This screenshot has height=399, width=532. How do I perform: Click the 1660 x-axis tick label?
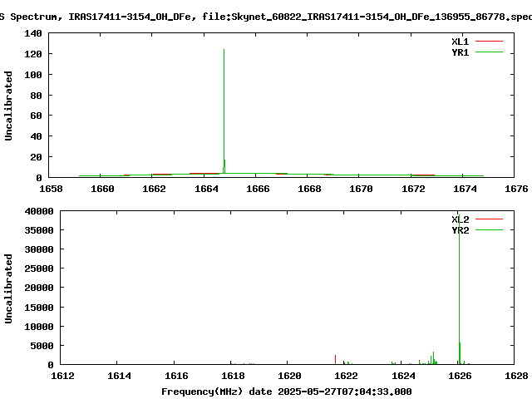pyautogui.click(x=102, y=189)
